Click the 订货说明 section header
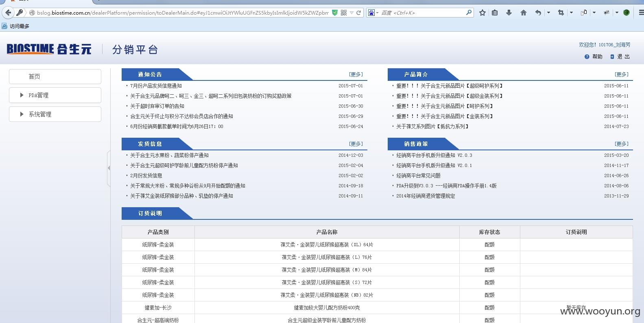Viewport: 644px width, 323px height. pos(150,213)
